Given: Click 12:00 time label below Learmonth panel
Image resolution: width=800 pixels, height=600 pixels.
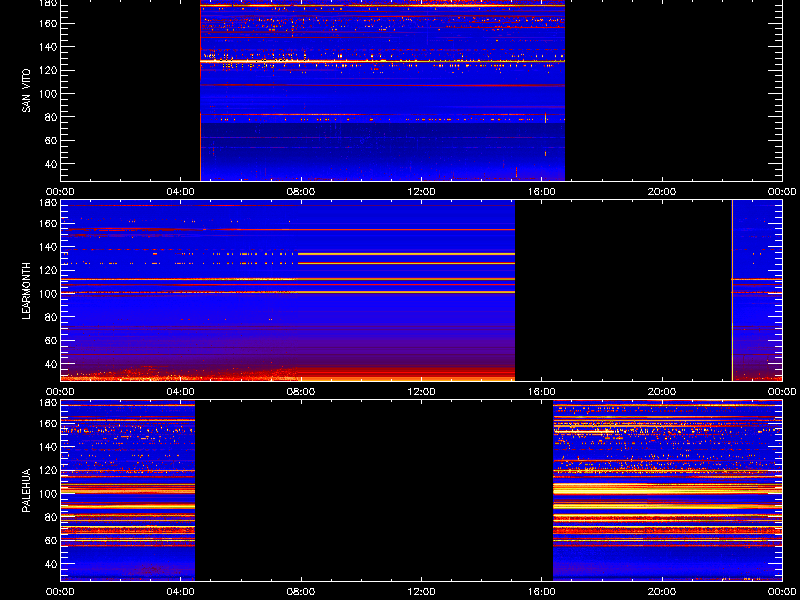Looking at the screenshot, I should tap(421, 392).
